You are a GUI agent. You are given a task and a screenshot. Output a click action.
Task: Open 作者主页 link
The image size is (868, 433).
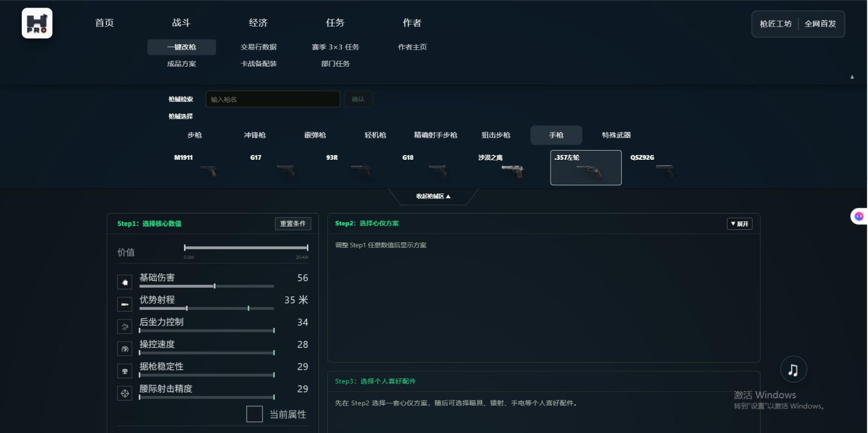tap(412, 47)
